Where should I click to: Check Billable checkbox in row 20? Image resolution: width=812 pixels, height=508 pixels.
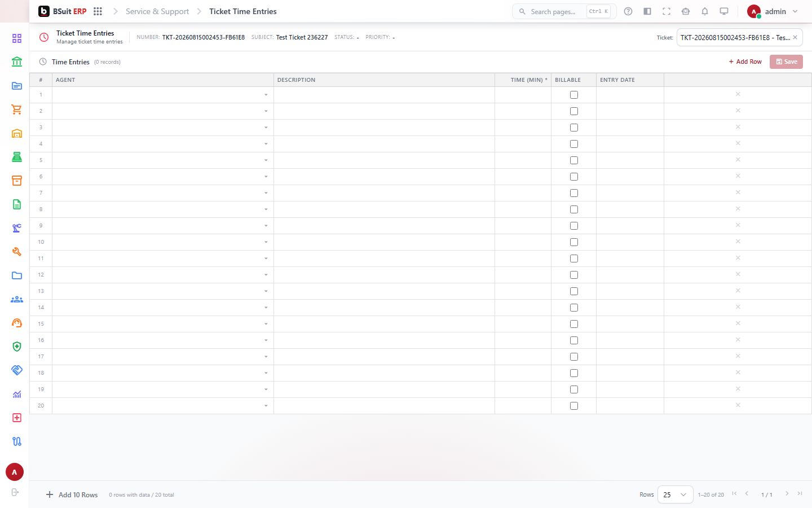(574, 406)
